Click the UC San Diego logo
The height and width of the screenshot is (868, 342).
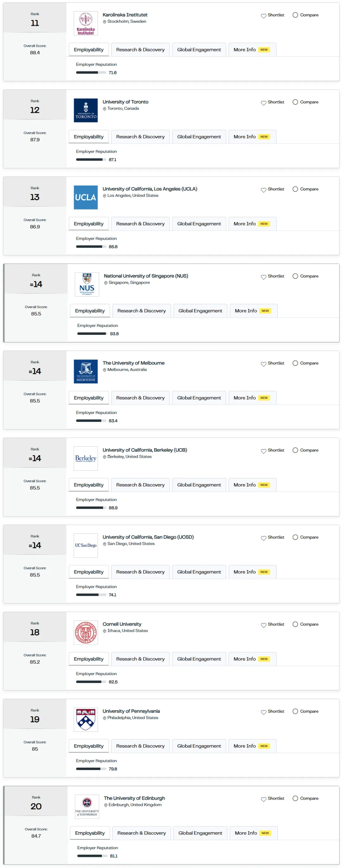pyautogui.click(x=85, y=545)
